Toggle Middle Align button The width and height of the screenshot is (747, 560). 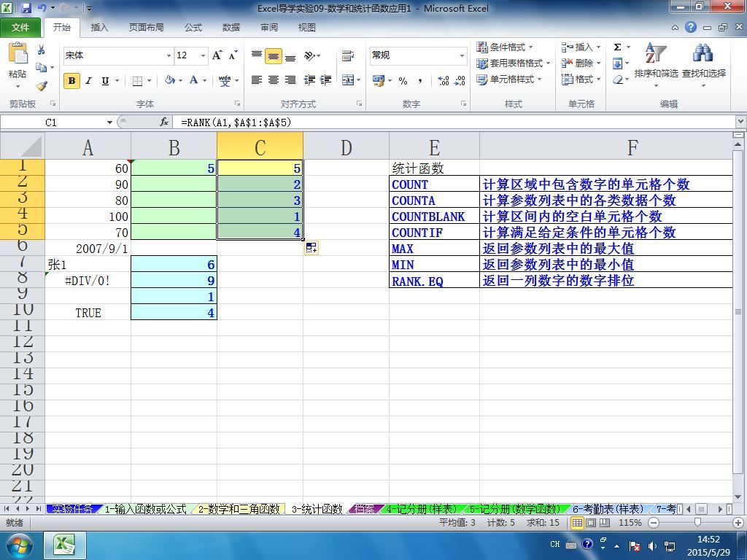(x=274, y=56)
